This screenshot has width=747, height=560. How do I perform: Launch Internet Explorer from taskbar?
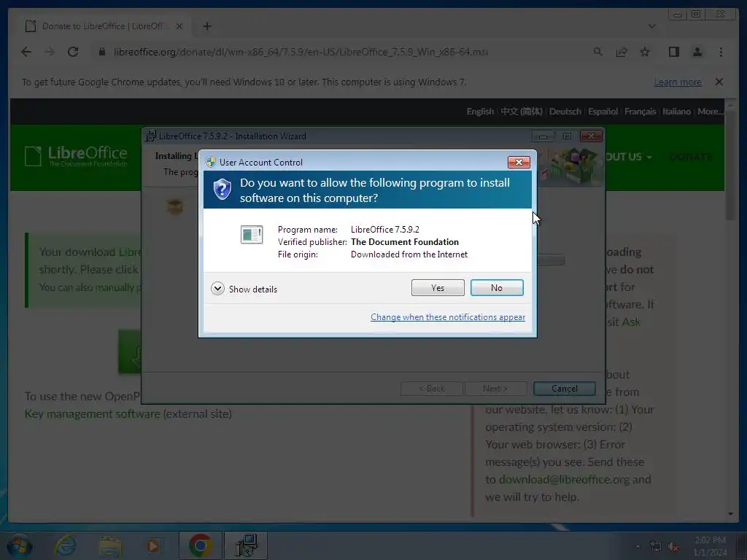(65, 545)
